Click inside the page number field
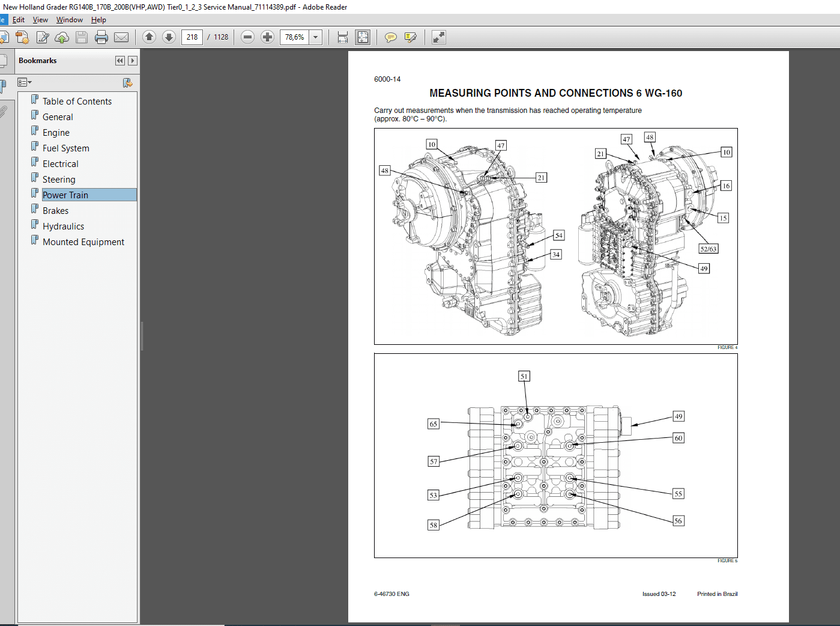This screenshot has width=840, height=626. point(192,37)
